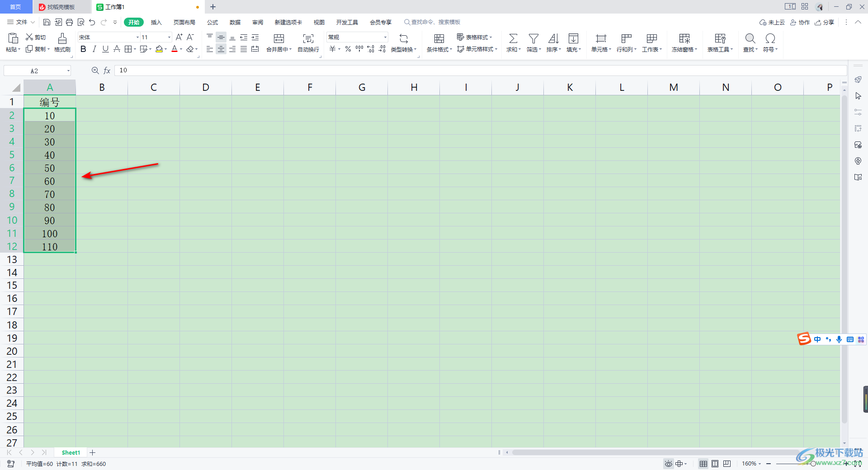Click the Freeze Panes (冻结窗格) icon
This screenshot has width=868, height=470.
tap(684, 38)
